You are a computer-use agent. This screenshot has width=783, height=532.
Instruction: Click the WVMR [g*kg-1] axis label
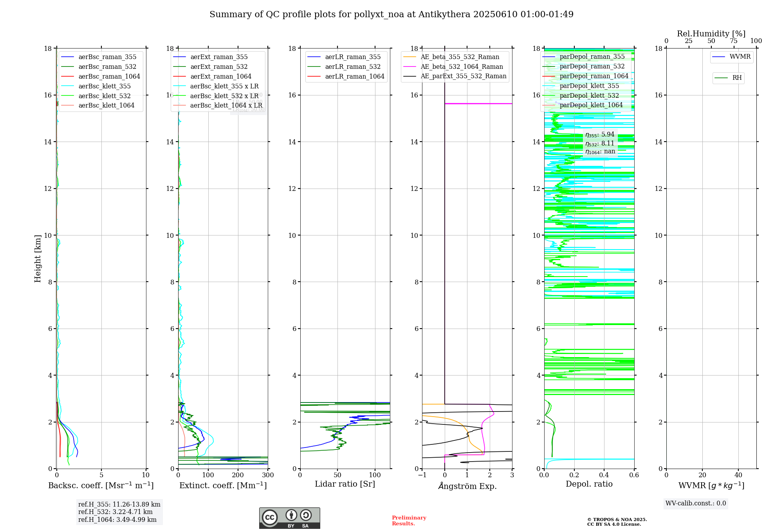point(711,485)
